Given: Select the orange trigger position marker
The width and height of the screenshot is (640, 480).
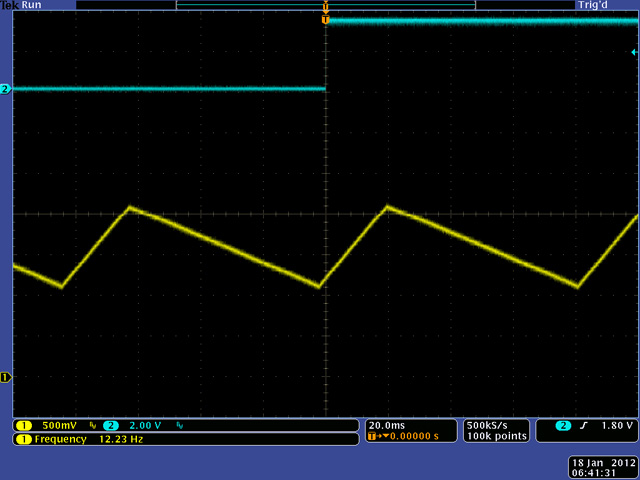Looking at the screenshot, I should (325, 19).
